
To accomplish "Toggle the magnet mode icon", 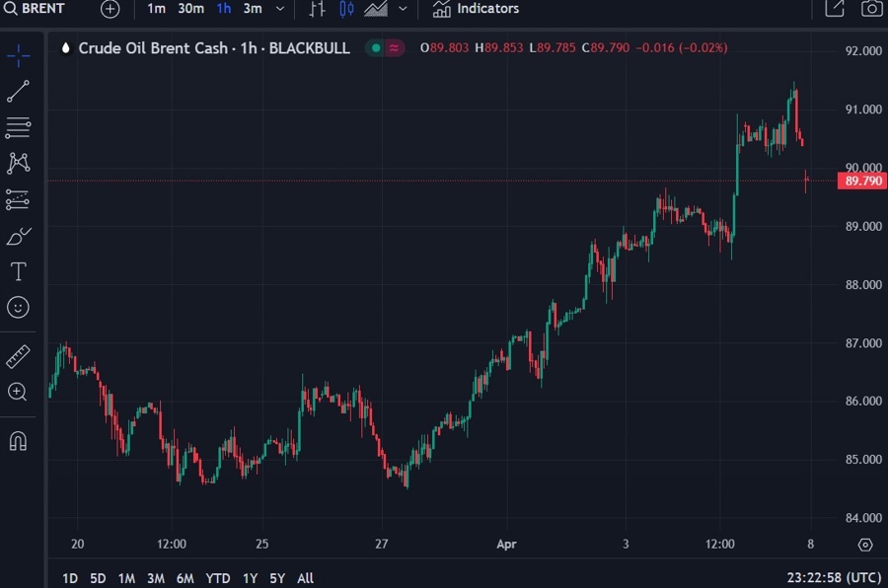I will tap(18, 441).
